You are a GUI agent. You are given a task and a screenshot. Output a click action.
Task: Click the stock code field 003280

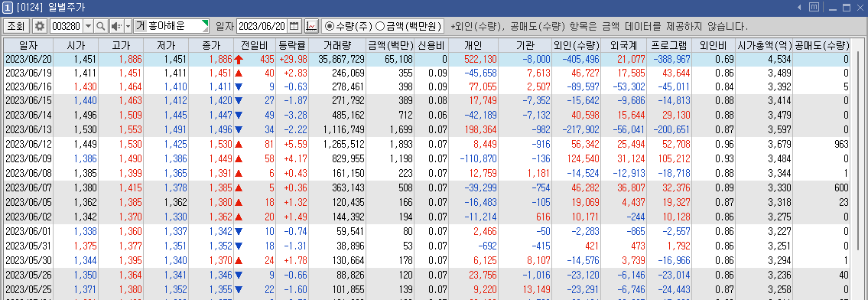click(x=66, y=26)
